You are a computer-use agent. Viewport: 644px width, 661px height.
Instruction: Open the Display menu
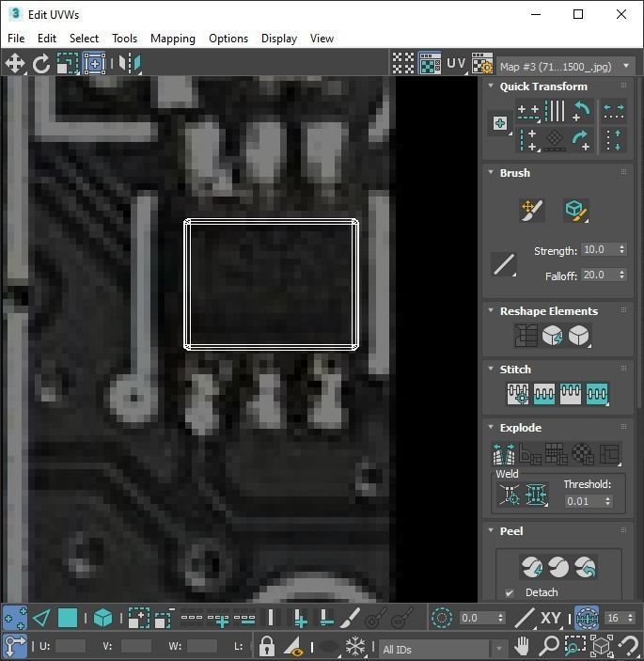(x=279, y=39)
